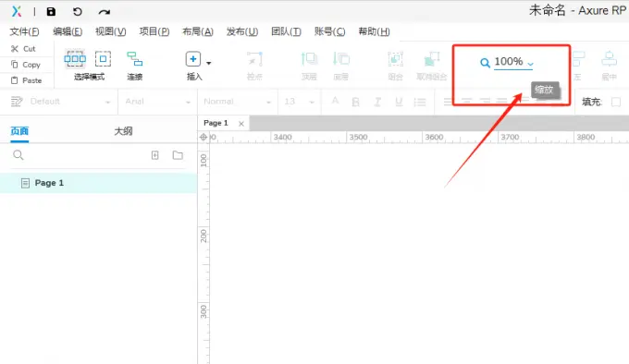
Task: Open the 插入 dropdown arrow
Action: [x=209, y=63]
